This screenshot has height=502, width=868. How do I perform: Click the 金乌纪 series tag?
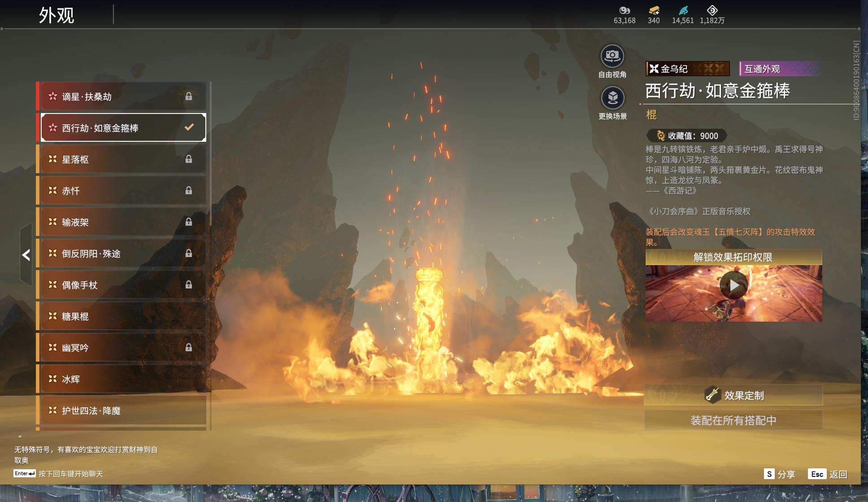688,69
